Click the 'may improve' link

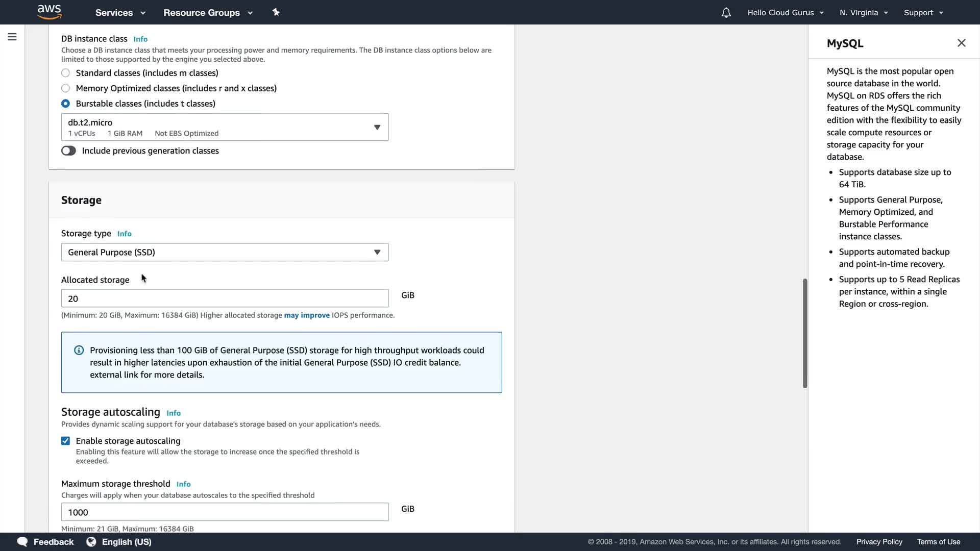coord(307,315)
